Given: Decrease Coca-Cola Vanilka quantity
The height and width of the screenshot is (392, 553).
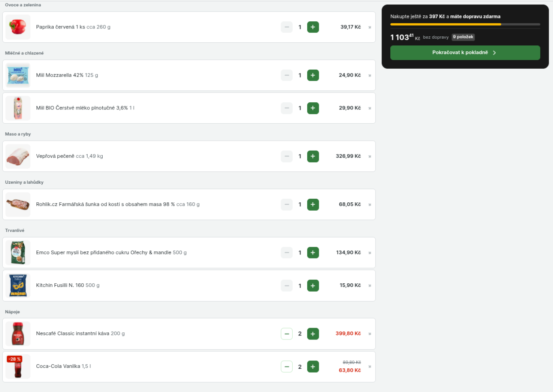Looking at the screenshot, I should (287, 367).
